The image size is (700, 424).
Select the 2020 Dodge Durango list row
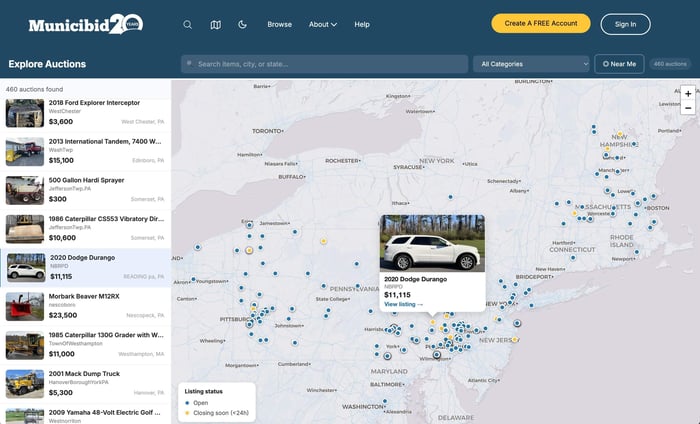[85, 268]
